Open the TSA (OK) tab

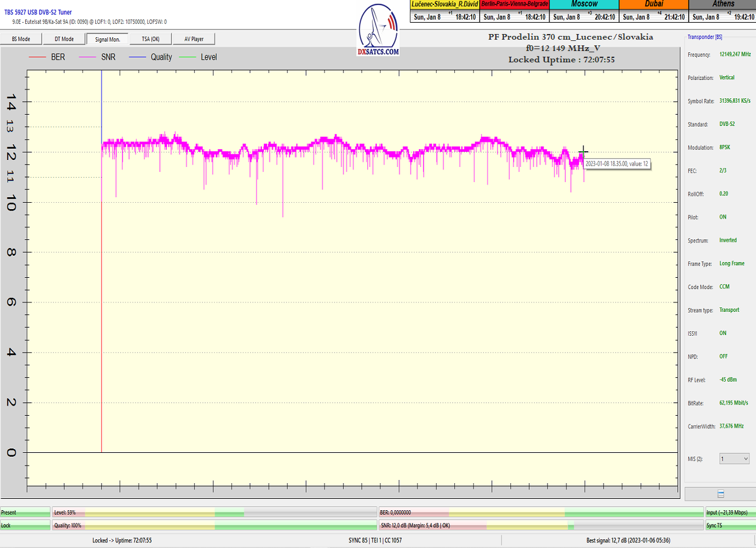click(150, 39)
